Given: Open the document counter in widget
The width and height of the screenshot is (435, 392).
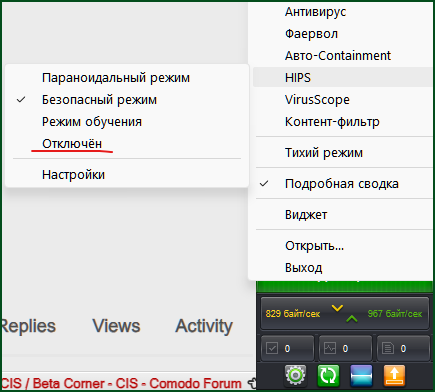Looking at the screenshot, I should pos(403,349).
